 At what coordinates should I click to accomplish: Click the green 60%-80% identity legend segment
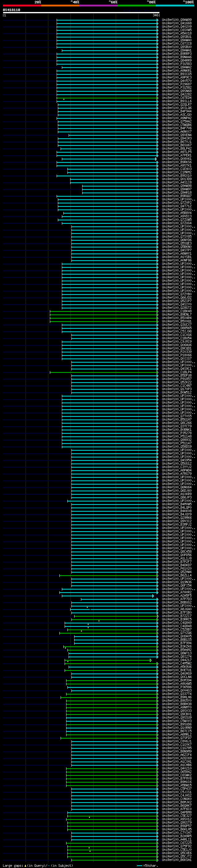tap(137, 6)
